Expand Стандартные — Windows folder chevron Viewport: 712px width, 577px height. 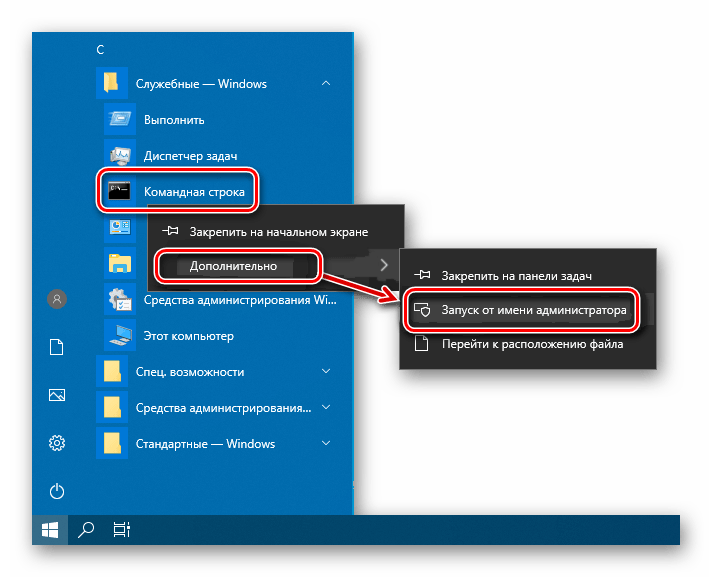click(x=326, y=443)
